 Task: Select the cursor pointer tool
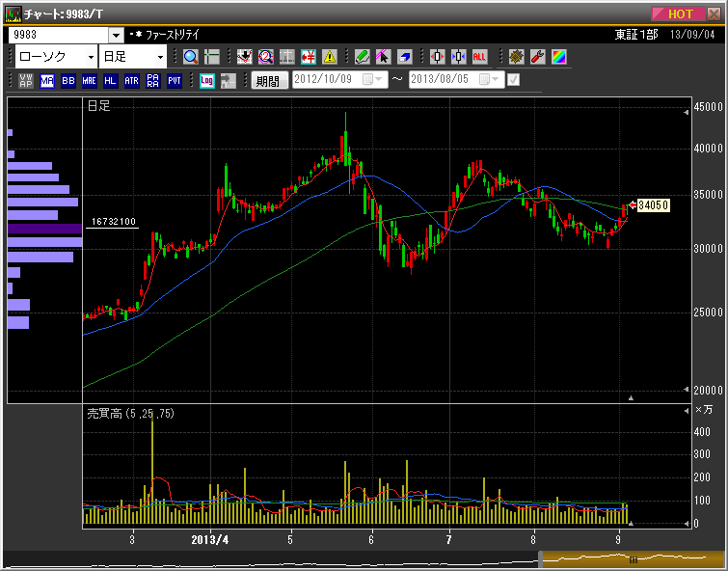384,57
